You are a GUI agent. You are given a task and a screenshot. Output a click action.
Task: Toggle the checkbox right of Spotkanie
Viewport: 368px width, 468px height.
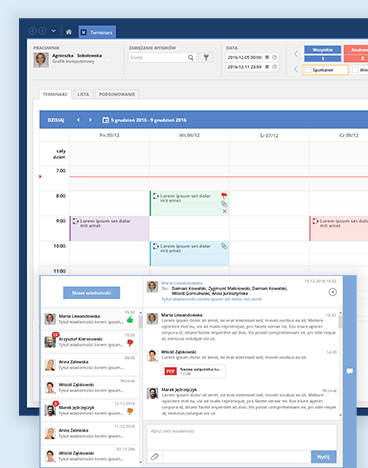tap(355, 70)
